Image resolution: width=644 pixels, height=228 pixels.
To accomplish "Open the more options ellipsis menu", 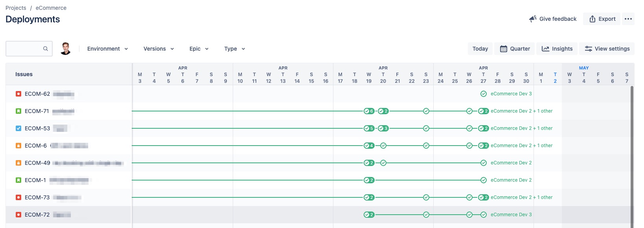I will point(628,18).
